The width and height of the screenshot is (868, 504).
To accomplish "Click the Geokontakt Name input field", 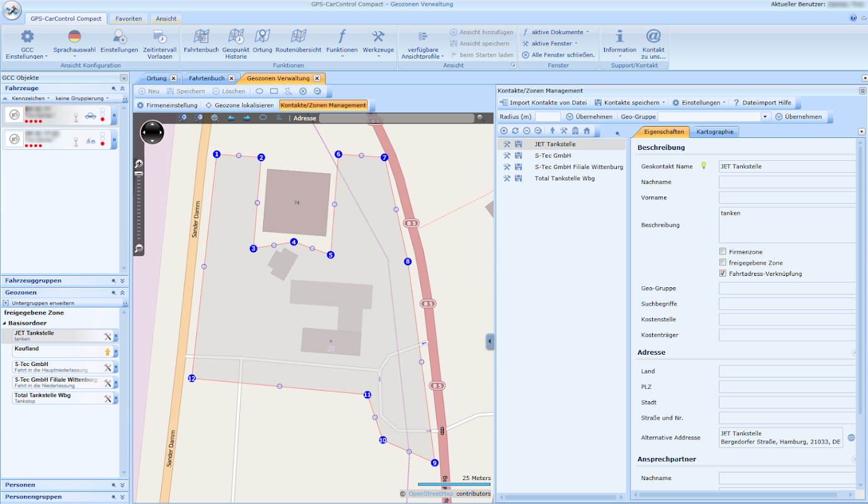I will [x=787, y=167].
